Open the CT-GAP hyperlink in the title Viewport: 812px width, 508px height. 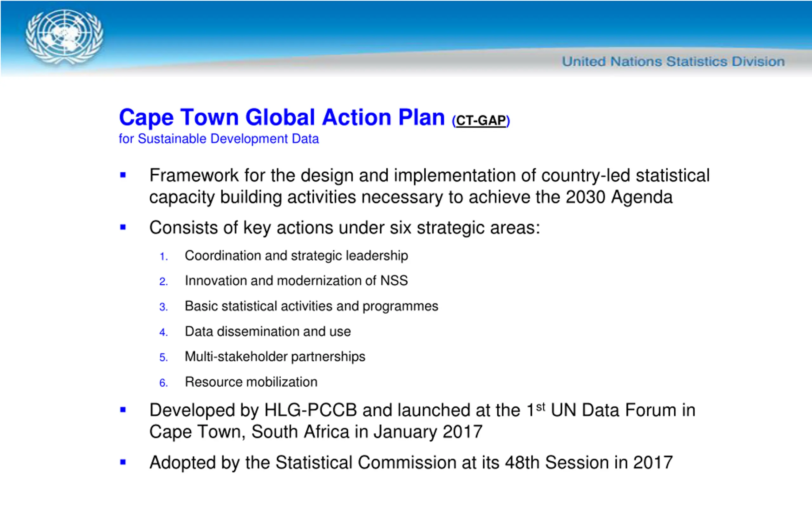481,121
